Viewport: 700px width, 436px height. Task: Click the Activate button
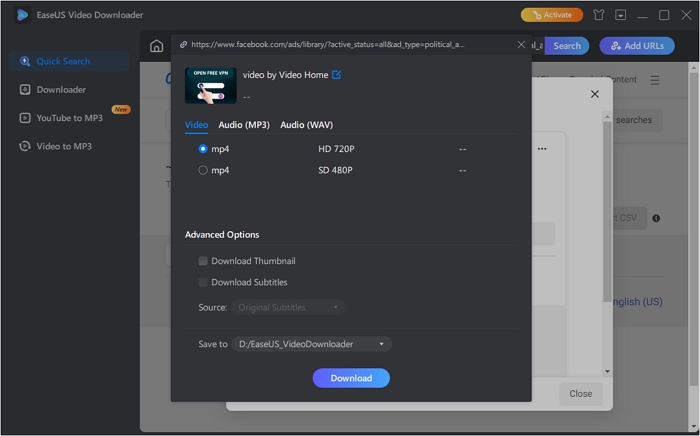coord(551,15)
